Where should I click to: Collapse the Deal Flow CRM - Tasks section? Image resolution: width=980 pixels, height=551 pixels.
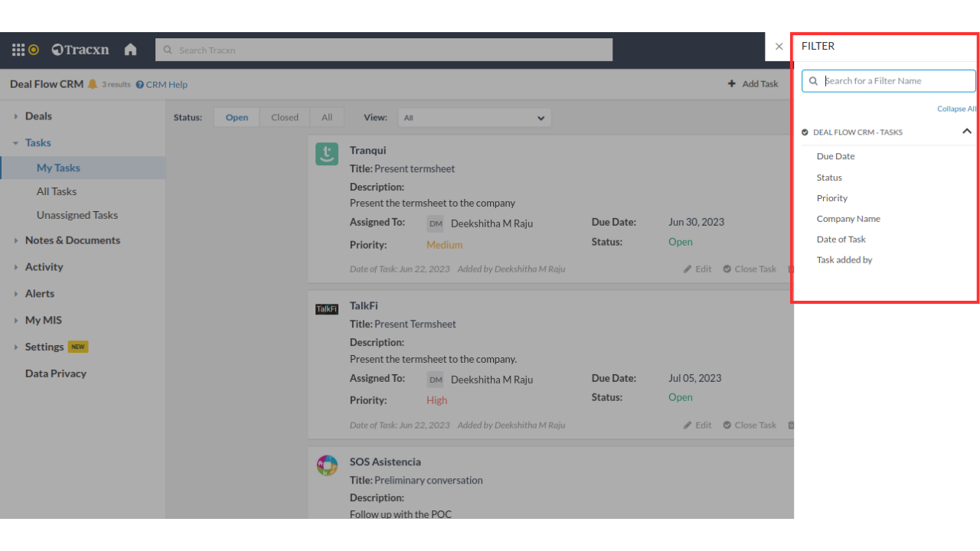click(966, 132)
